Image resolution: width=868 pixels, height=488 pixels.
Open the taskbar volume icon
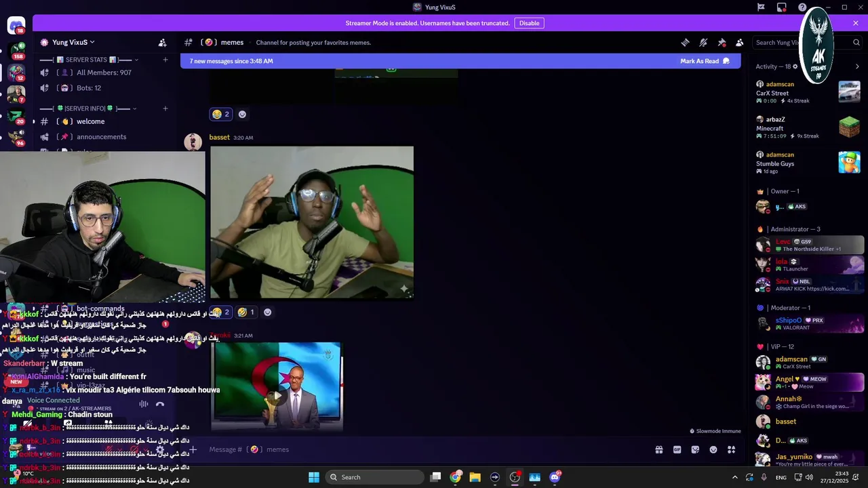click(x=810, y=477)
